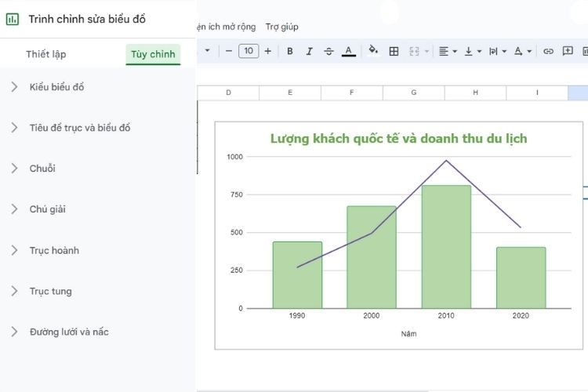Open the fill color picker
The height and width of the screenshot is (392, 588).
372,51
